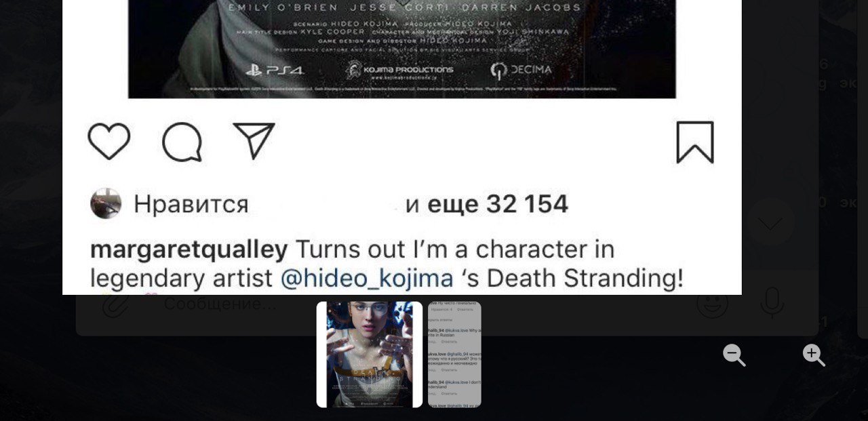Save the post with bookmark icon
Screen dimensions: 868x421
[x=695, y=142]
